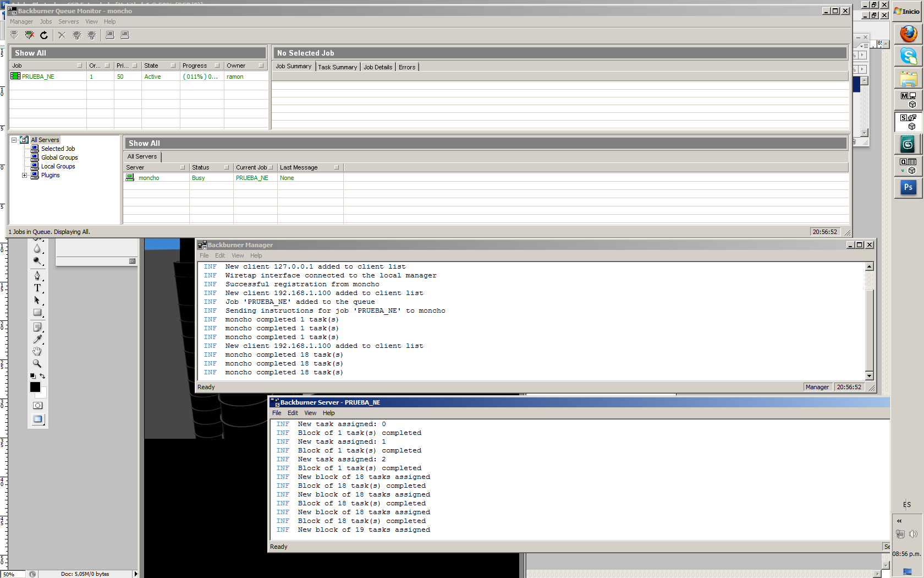Click the Connect to Manager toolbar icon
924x578 pixels.
click(14, 35)
